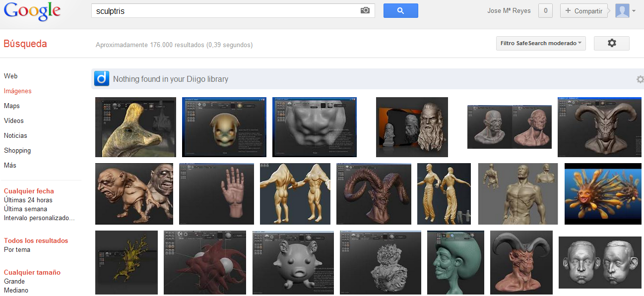Filter images by Grande size
644x296 pixels.
[x=14, y=281]
